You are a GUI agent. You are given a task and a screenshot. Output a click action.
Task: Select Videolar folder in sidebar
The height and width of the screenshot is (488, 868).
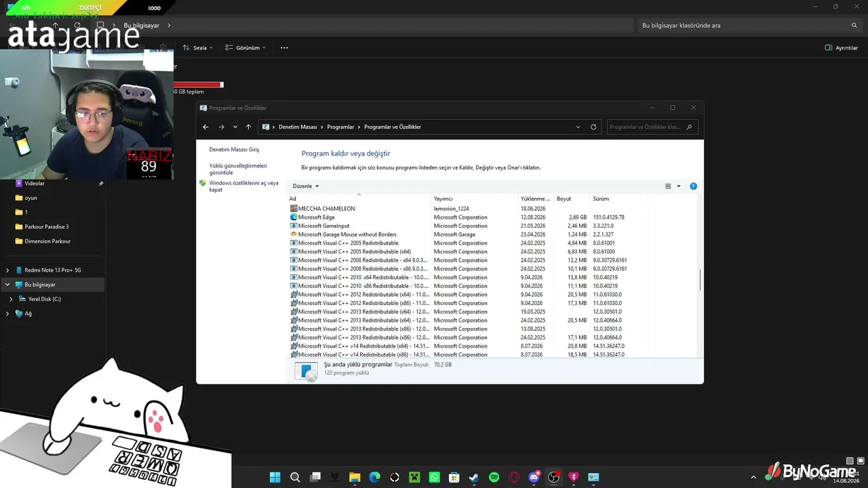pos(53,184)
